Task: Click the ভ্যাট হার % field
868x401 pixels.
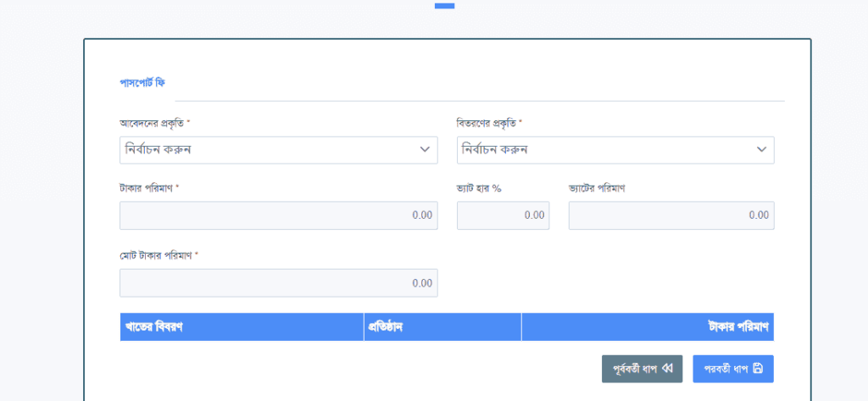Action: pyautogui.click(x=503, y=215)
